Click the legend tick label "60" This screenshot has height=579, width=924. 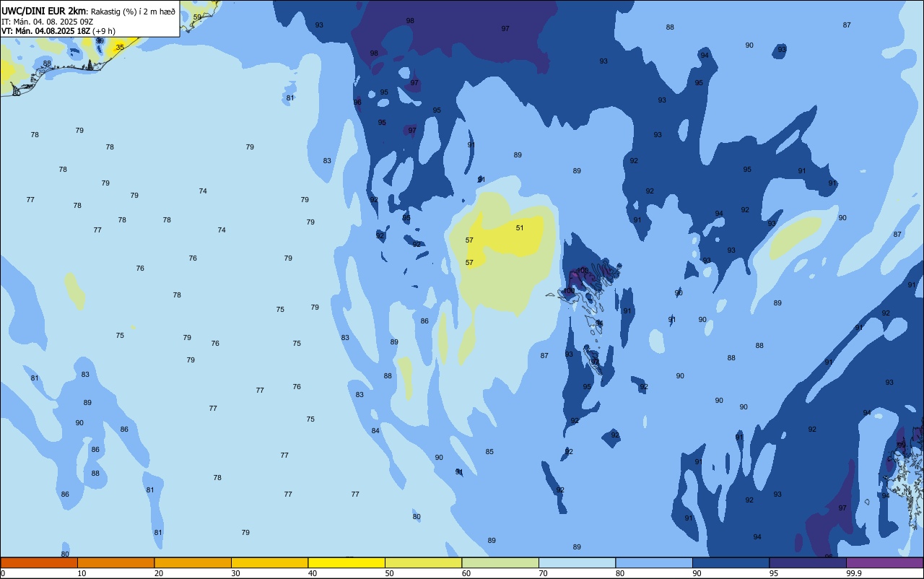pos(466,573)
